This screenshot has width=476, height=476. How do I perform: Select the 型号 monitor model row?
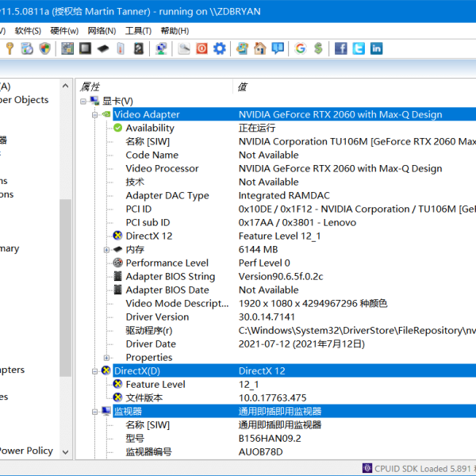[x=294, y=438]
